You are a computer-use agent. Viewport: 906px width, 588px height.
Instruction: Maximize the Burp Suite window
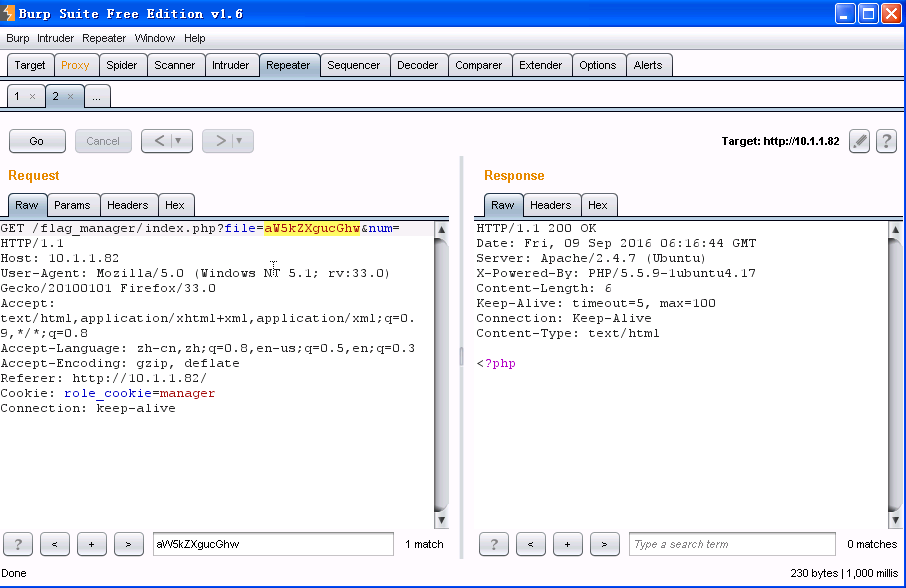click(868, 14)
